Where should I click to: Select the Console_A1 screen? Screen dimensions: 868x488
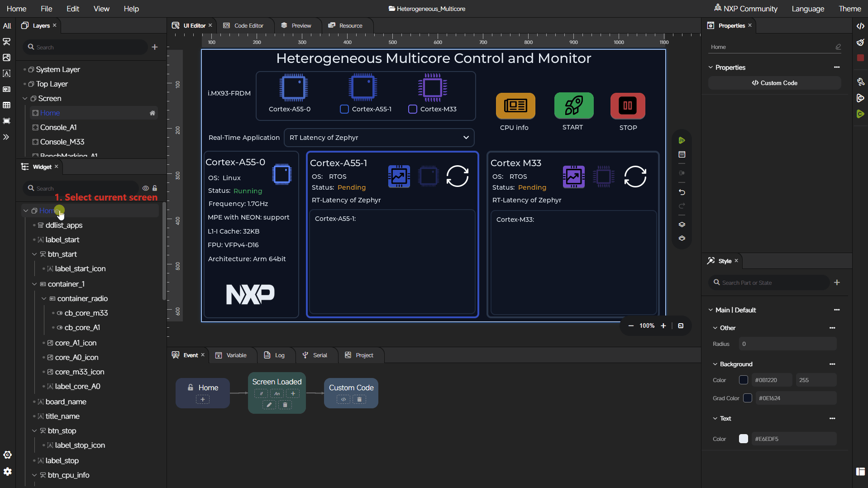pos(58,128)
